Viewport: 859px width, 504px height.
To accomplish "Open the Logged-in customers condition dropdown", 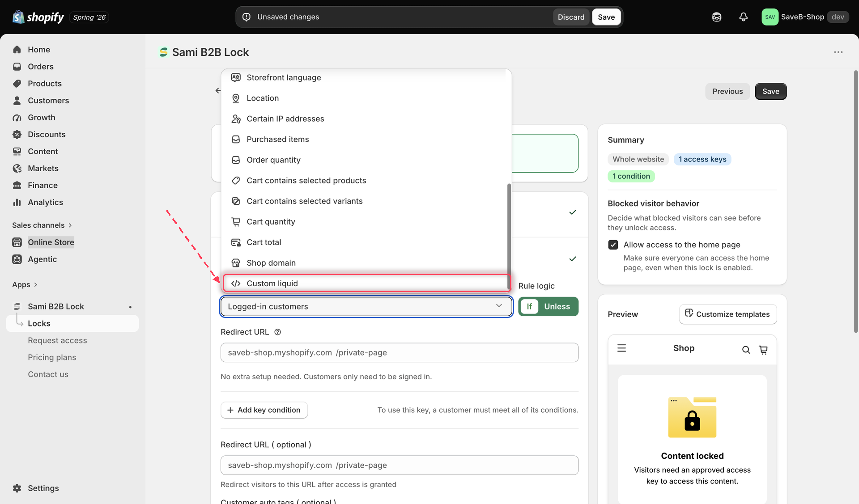I will 366,307.
